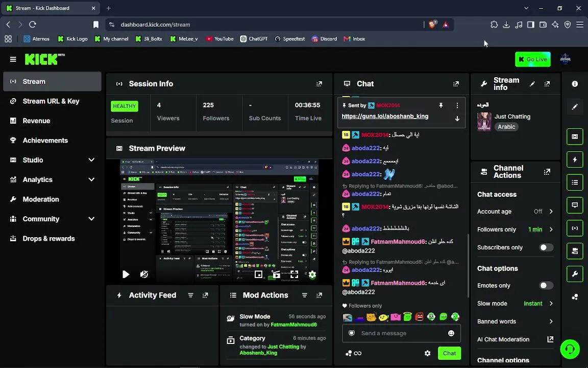The height and width of the screenshot is (368, 588).
Task: Open Slow mode setting
Action: point(515,304)
